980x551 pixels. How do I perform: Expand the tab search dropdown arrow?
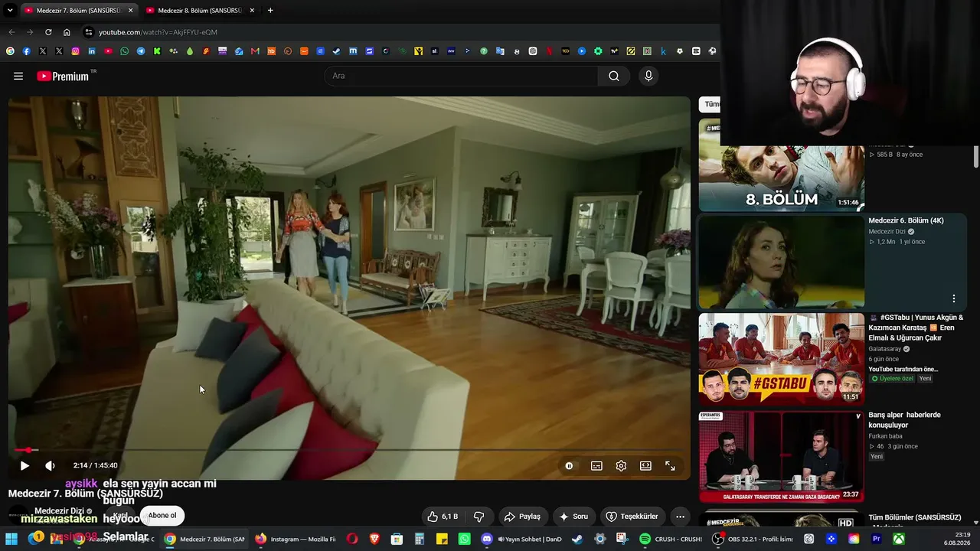tap(9, 10)
